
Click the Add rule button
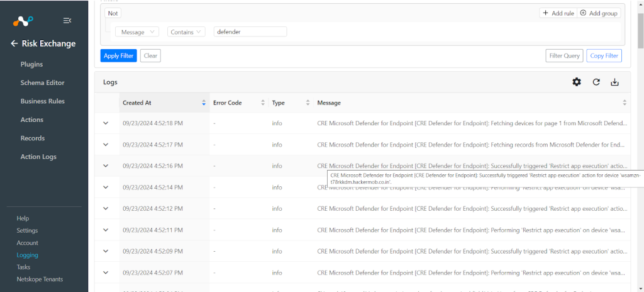coord(558,13)
